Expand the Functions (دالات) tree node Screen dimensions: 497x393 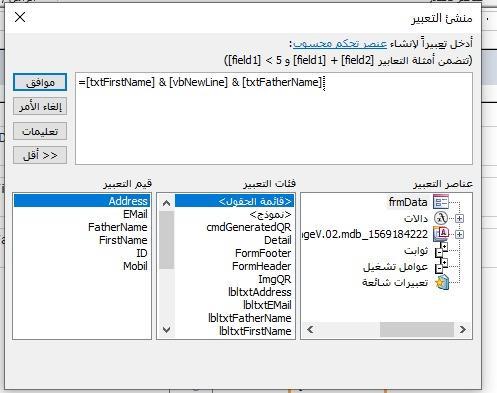pyautogui.click(x=459, y=218)
